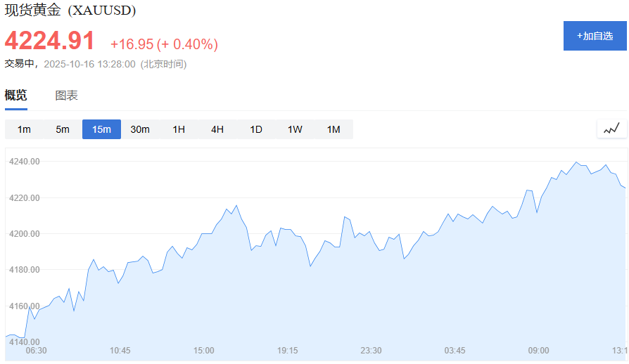Choose the 30m interval
Screen dimensions: 629x364
coord(140,129)
